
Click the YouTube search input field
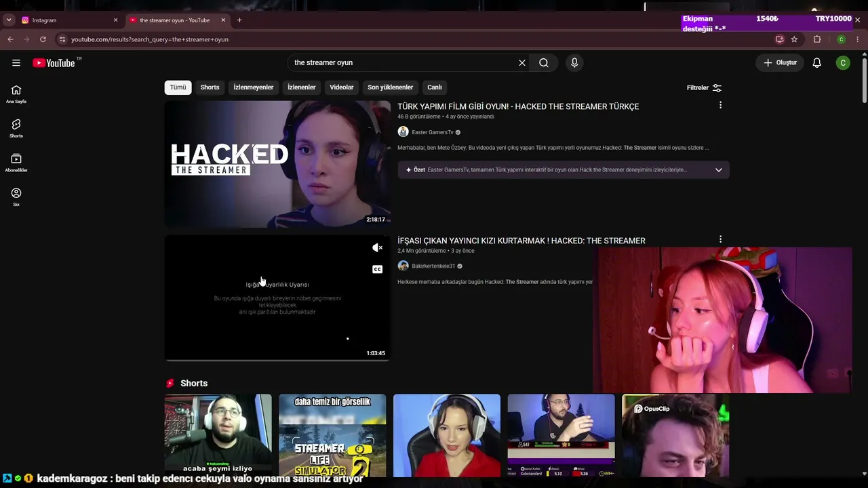[x=403, y=63]
